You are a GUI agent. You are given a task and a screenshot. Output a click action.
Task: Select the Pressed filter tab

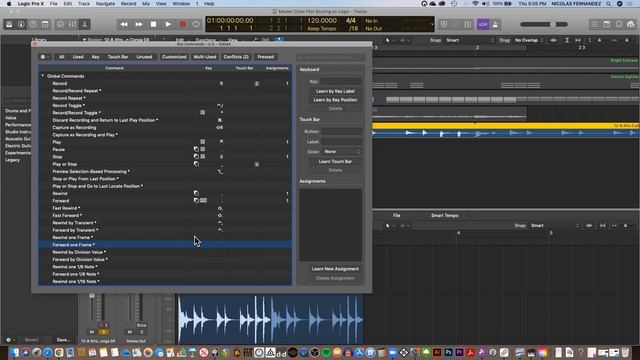pyautogui.click(x=266, y=57)
